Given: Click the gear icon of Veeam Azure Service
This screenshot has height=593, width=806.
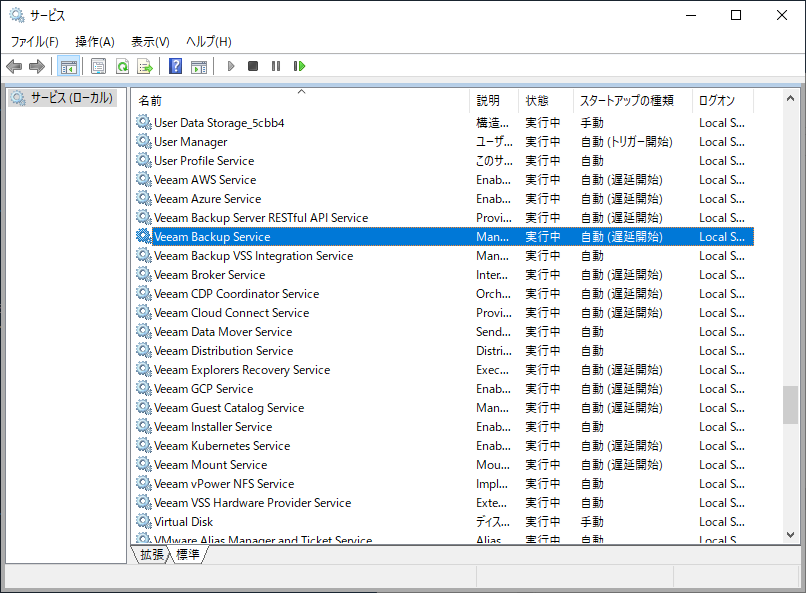Looking at the screenshot, I should coord(143,198).
